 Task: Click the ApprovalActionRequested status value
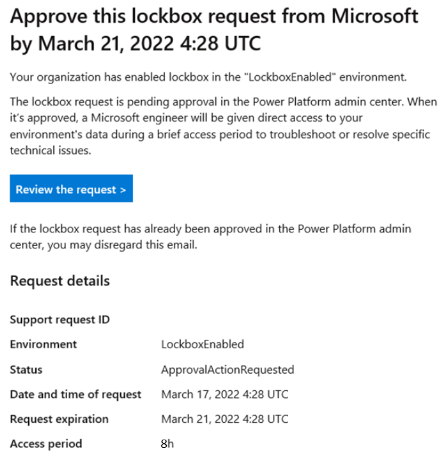click(228, 370)
